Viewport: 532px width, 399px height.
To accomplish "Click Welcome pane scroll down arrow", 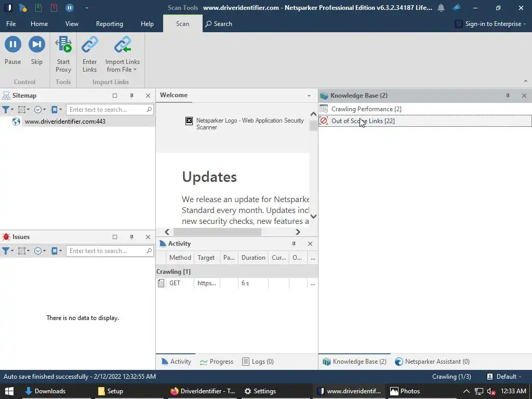I will (x=313, y=216).
